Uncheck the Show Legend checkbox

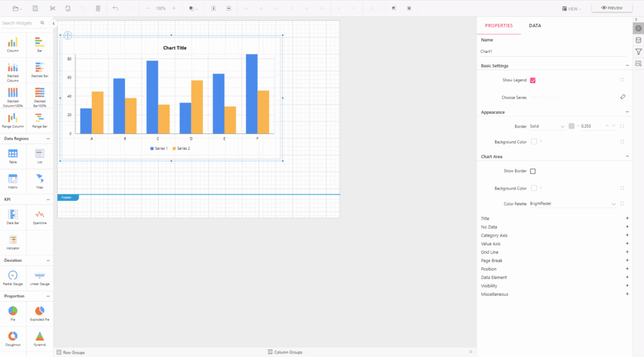533,80
